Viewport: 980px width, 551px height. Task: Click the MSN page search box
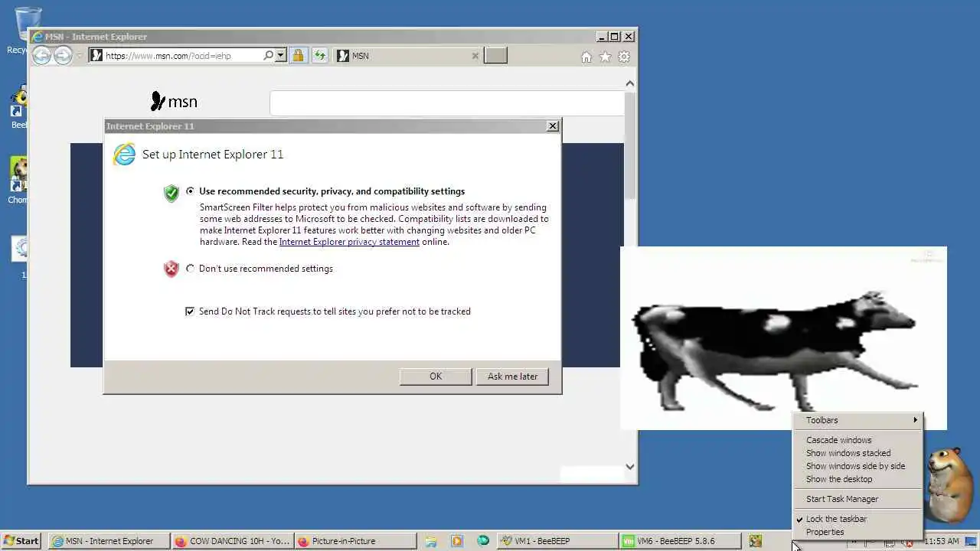pyautogui.click(x=447, y=103)
